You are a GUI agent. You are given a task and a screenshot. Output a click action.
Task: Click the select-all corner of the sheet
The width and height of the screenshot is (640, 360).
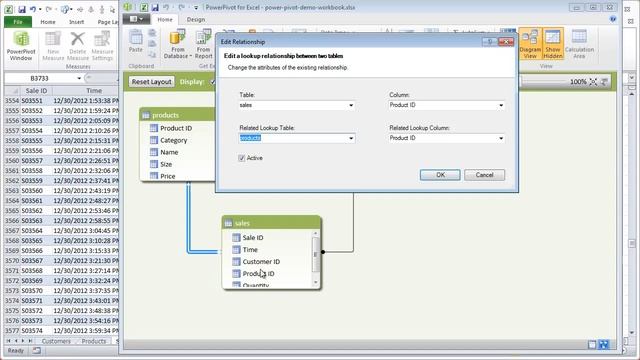[x=12, y=91]
